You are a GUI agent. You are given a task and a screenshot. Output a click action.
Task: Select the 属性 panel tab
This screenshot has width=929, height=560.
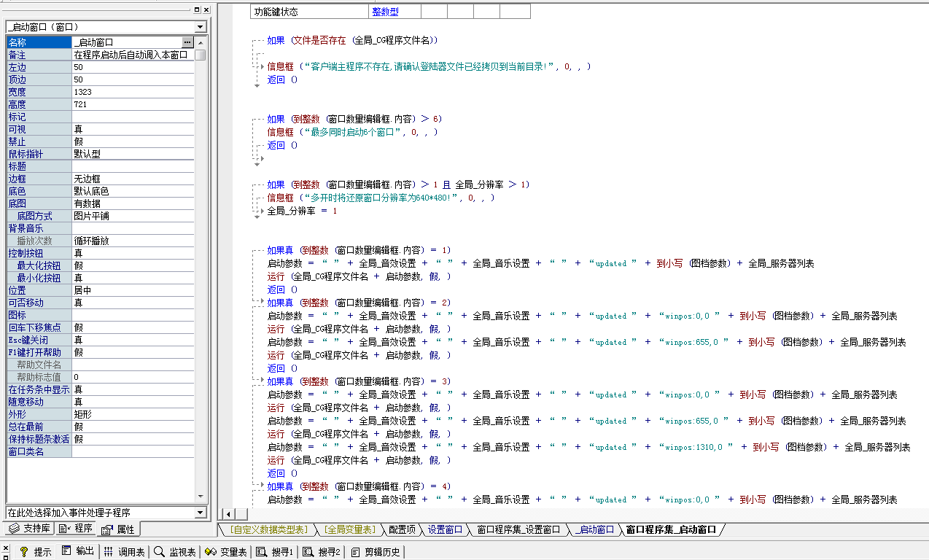[118, 529]
